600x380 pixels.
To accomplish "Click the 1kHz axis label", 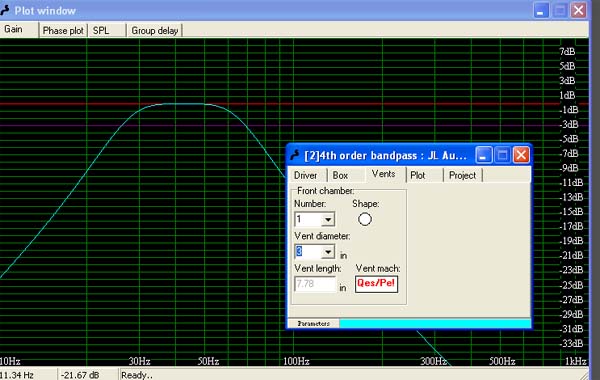I will [576, 361].
